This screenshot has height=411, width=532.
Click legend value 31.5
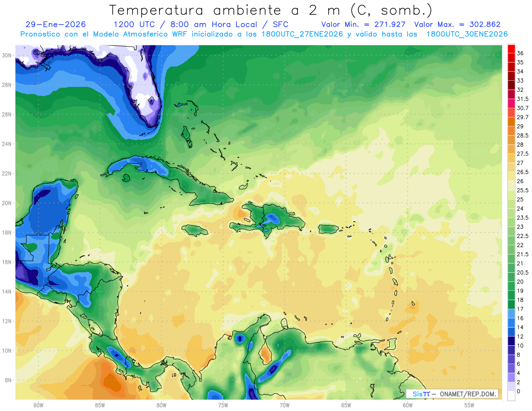pos(522,99)
